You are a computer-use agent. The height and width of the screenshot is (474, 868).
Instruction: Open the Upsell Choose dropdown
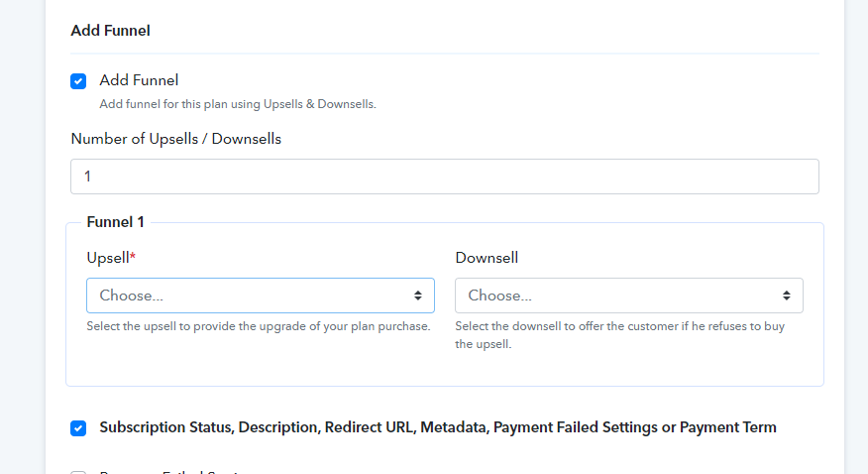tap(261, 296)
